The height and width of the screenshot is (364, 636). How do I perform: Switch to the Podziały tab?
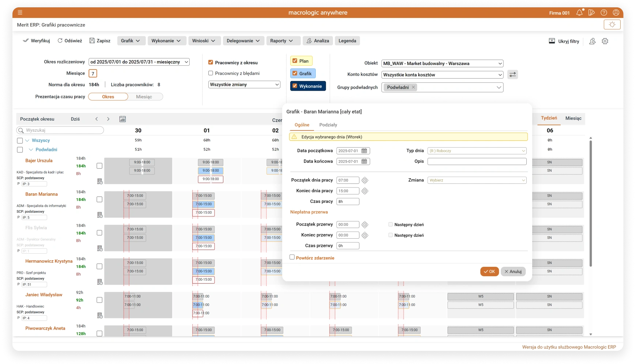click(x=328, y=125)
